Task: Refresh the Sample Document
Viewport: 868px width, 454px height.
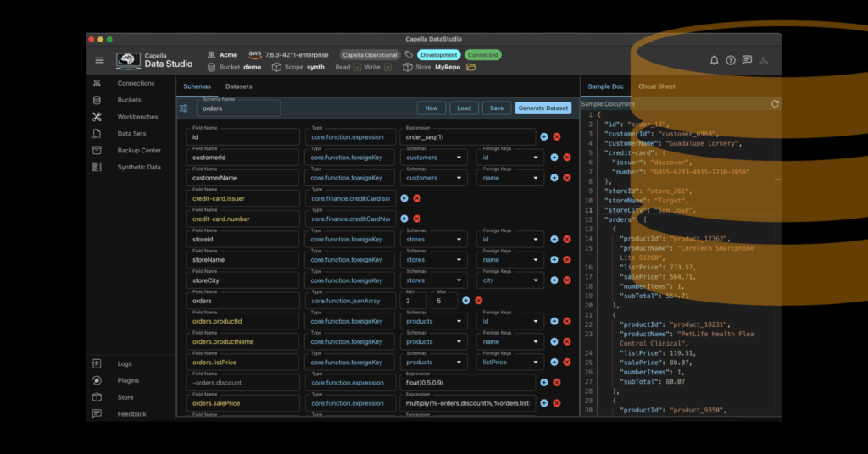Action: pos(775,104)
